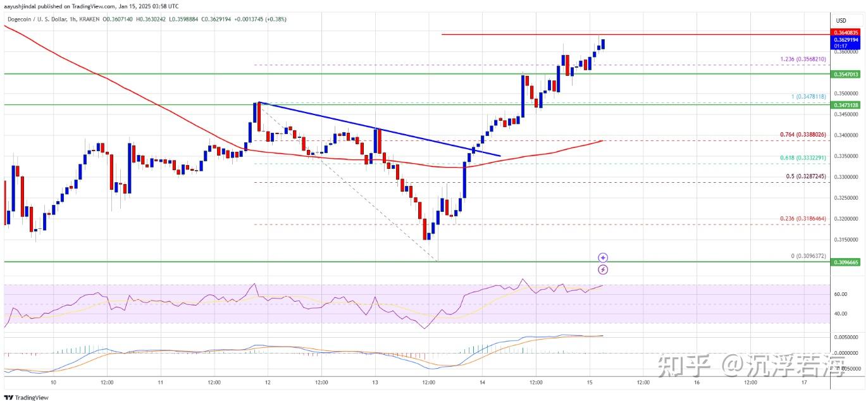Screen dimensions: 868x401
Task: Select the 0.618 (0.3332291) Fibonacci label
Action: click(803, 157)
